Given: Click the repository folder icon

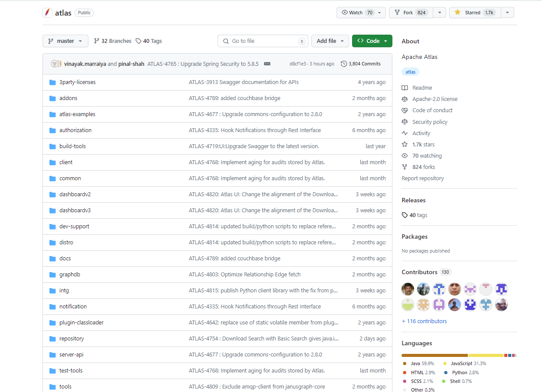Looking at the screenshot, I should [x=52, y=339].
